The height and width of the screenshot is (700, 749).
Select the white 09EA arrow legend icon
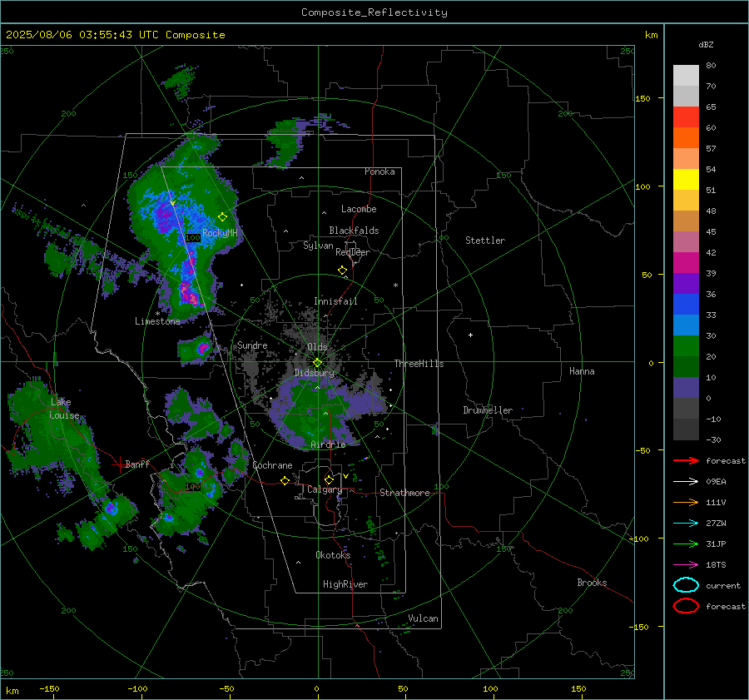tap(686, 481)
